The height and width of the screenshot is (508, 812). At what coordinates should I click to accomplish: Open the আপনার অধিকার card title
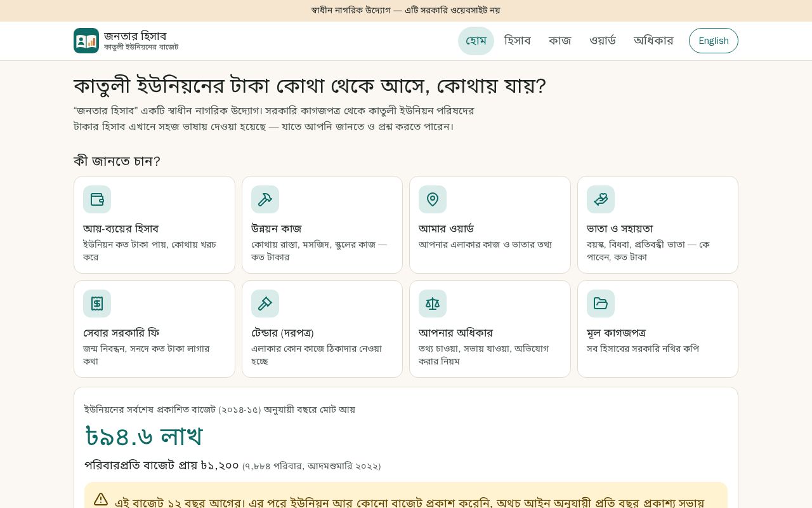(455, 333)
